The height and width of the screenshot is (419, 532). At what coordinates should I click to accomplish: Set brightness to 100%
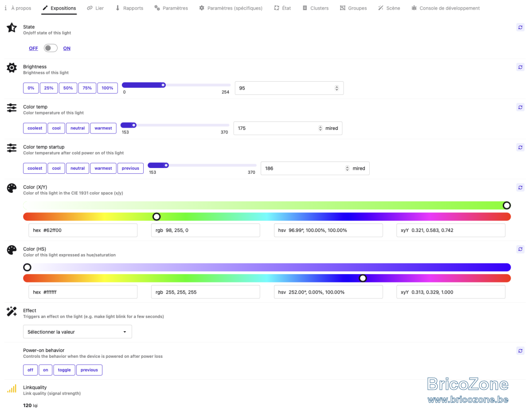[108, 88]
